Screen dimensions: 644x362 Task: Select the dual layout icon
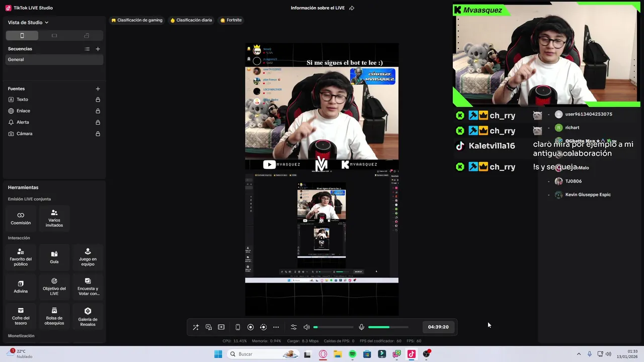click(87, 36)
